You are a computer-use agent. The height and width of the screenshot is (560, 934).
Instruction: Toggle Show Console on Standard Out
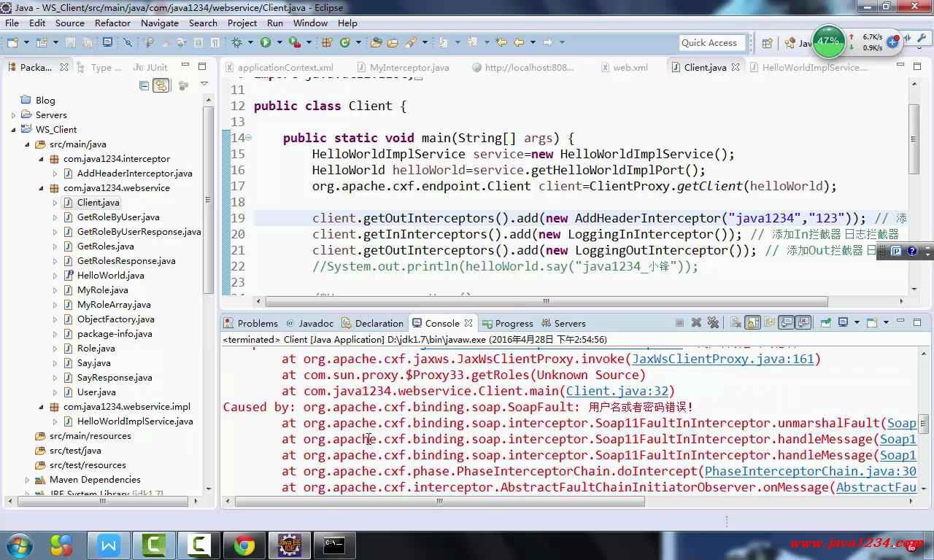[786, 322]
